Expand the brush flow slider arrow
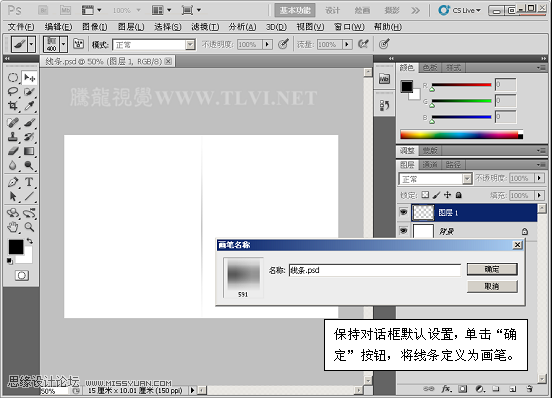The width and height of the screenshot is (552, 398). [347, 44]
